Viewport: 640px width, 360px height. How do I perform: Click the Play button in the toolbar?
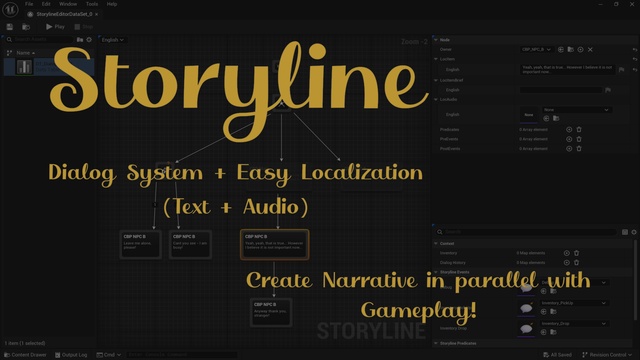(x=55, y=27)
